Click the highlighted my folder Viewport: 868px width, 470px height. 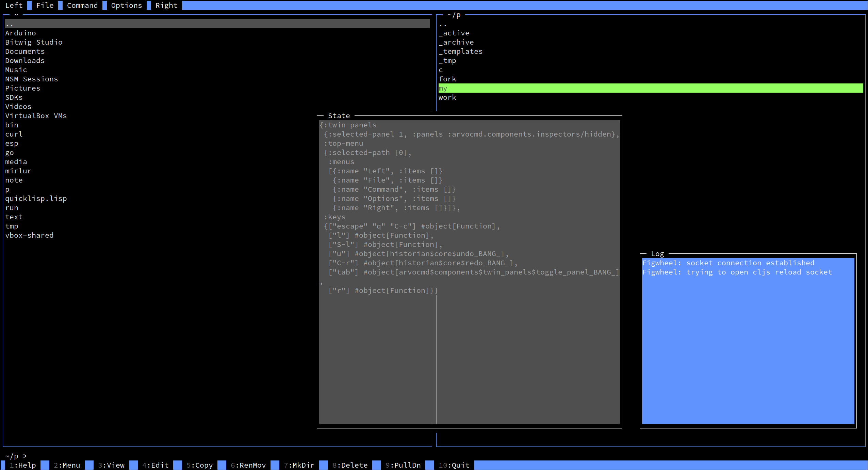[651, 88]
